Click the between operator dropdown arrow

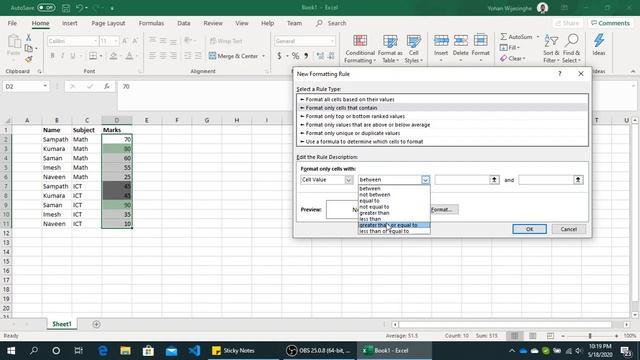425,180
